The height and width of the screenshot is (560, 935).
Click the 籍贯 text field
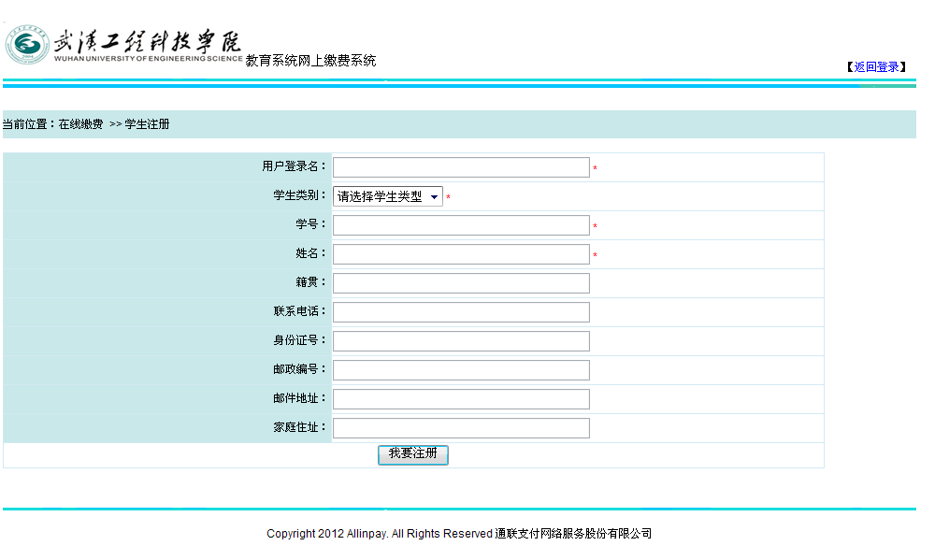pyautogui.click(x=461, y=283)
